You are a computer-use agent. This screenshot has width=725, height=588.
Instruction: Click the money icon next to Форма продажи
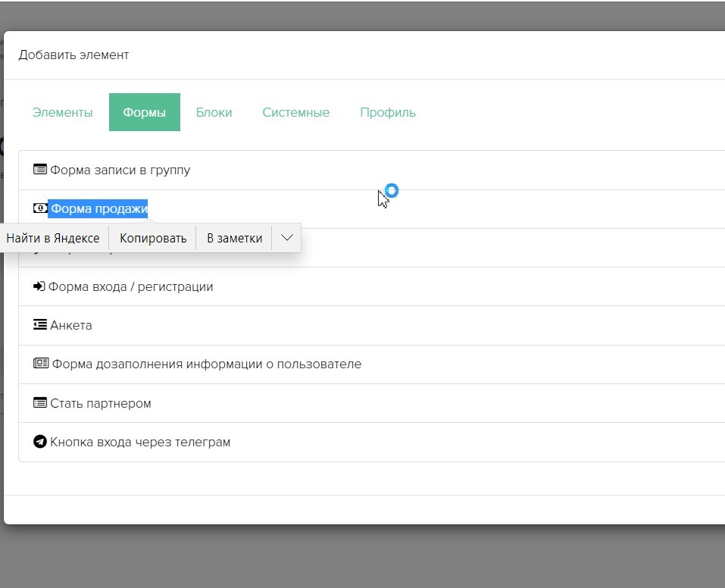pos(40,208)
